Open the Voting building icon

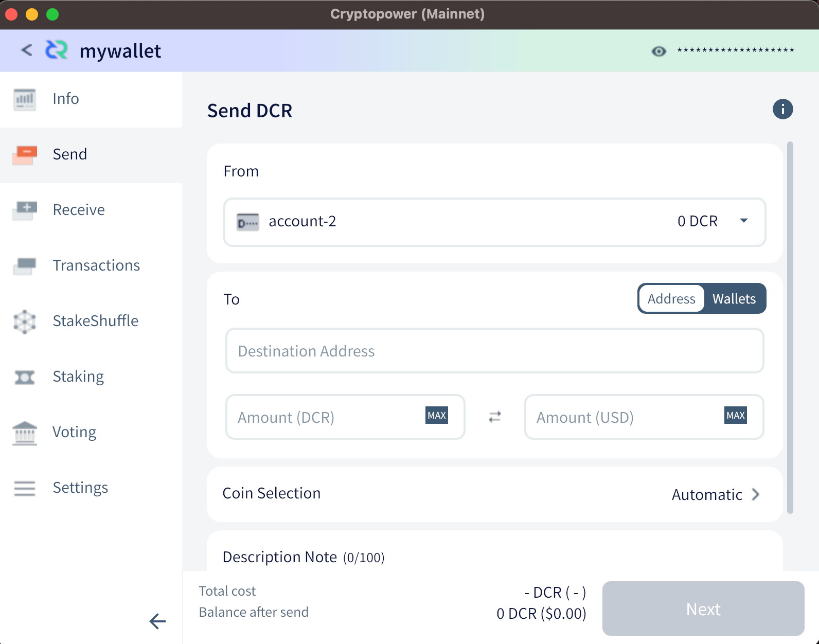pyautogui.click(x=25, y=433)
